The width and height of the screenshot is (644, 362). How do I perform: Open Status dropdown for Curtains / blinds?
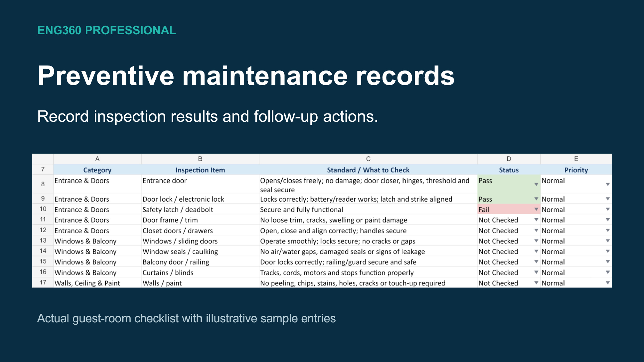[x=536, y=272]
